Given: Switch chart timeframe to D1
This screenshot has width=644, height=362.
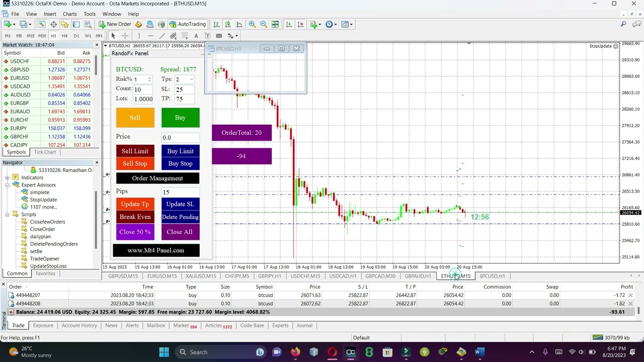Looking at the screenshot, I should pyautogui.click(x=76, y=36).
